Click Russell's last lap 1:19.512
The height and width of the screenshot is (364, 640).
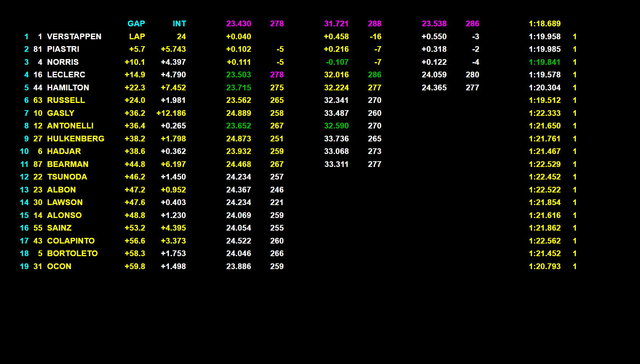(x=545, y=100)
